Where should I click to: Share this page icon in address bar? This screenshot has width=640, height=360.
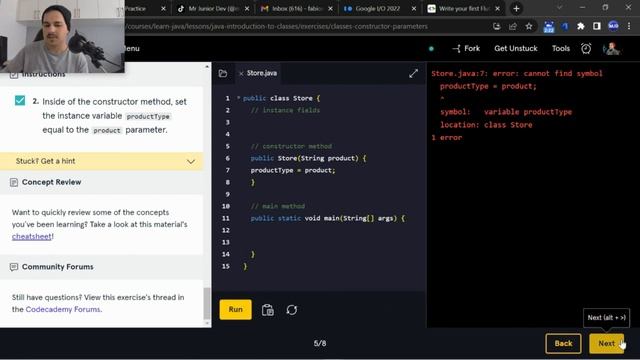pyautogui.click(x=513, y=27)
